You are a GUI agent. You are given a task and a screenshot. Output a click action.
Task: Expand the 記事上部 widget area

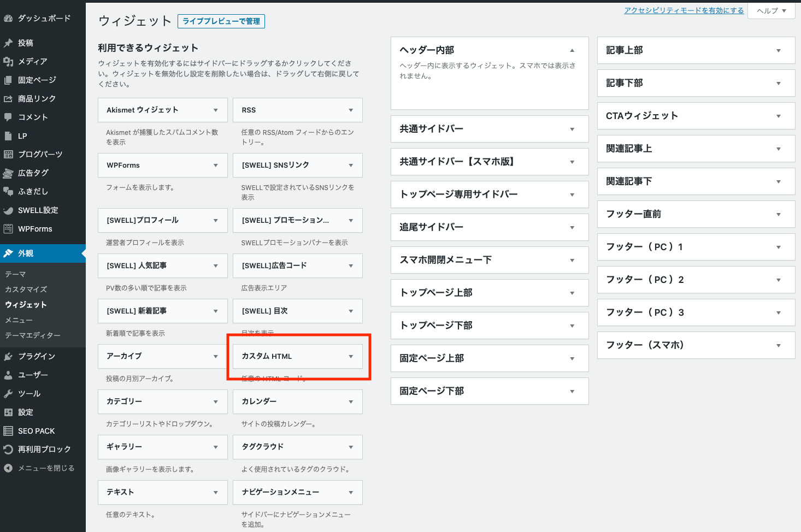point(778,51)
